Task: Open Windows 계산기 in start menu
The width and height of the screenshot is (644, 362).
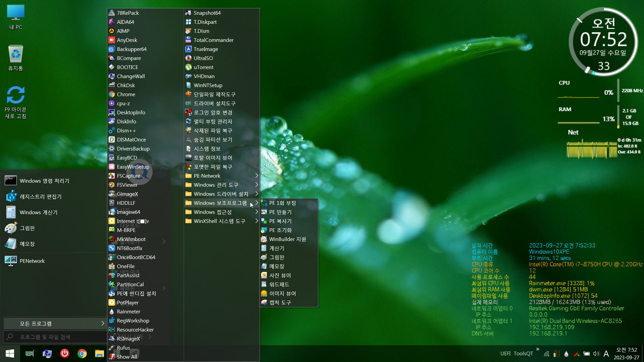Action: [55, 212]
